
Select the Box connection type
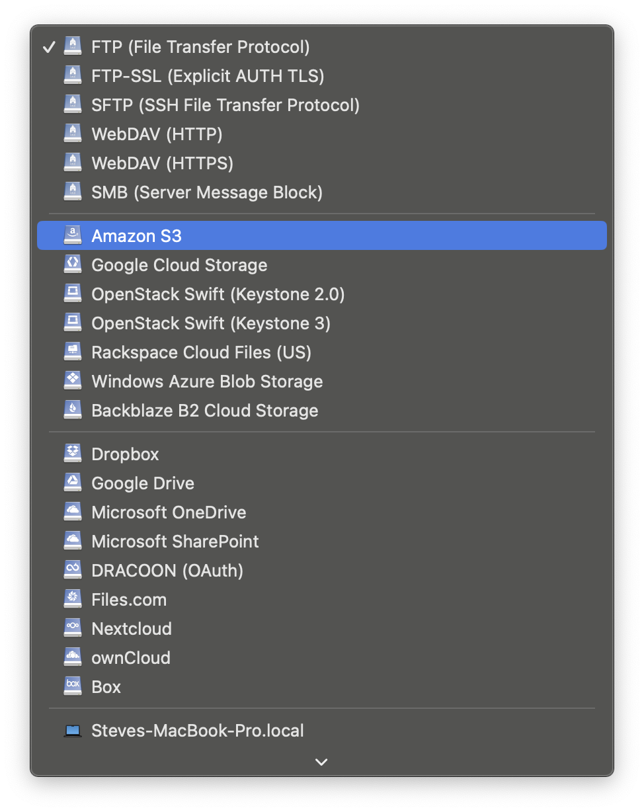coord(322,686)
